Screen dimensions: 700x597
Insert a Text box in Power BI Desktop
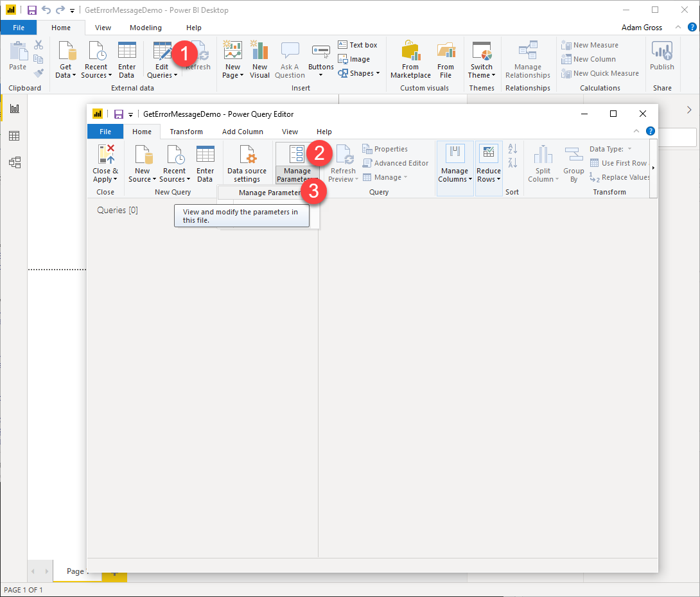[358, 45]
